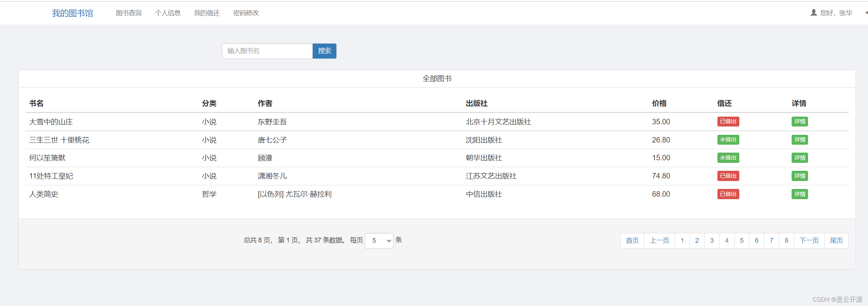The width and height of the screenshot is (868, 306).
Task: Click the author 潇湘冬儿
Action: click(272, 176)
